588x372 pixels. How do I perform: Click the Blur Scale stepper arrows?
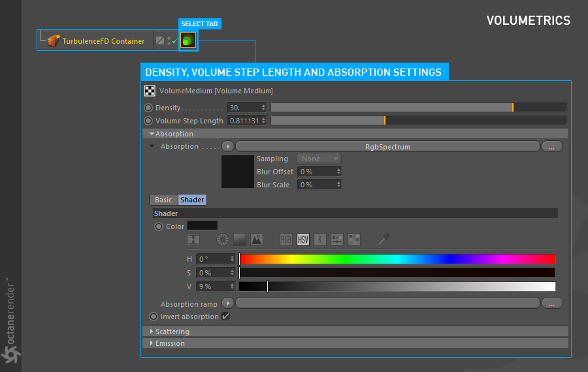pyautogui.click(x=338, y=185)
